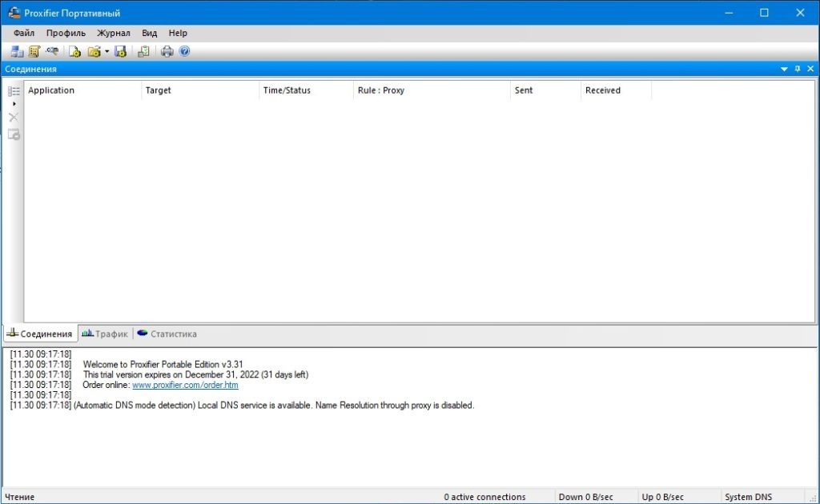Open the Журнал menu
Image resolution: width=820 pixels, height=504 pixels.
(113, 33)
